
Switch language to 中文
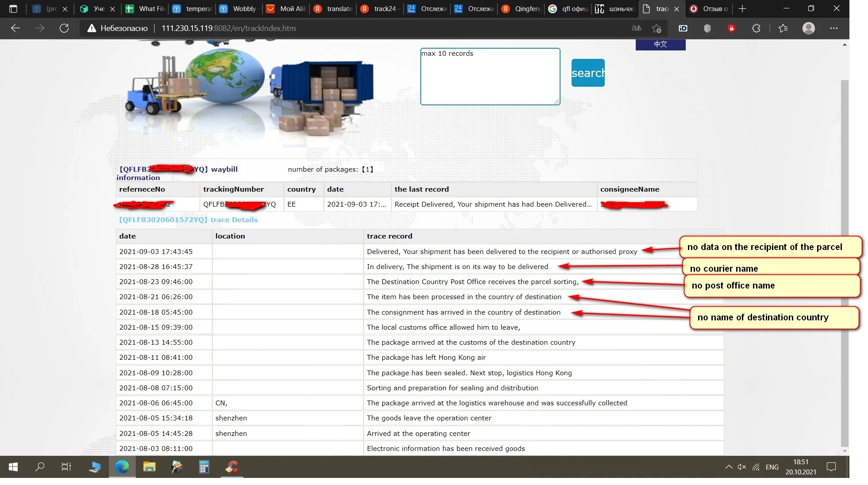pyautogui.click(x=660, y=44)
